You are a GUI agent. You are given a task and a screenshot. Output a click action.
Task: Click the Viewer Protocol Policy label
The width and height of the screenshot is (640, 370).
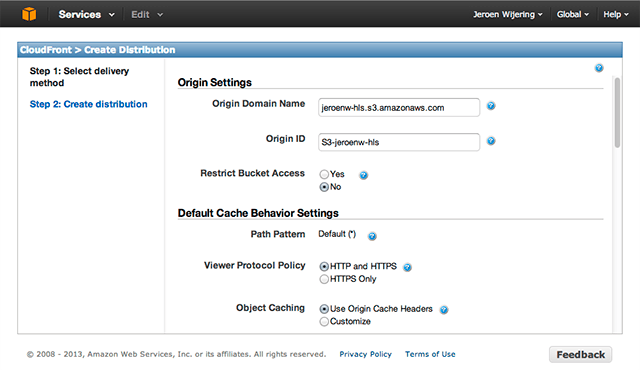coord(255,266)
